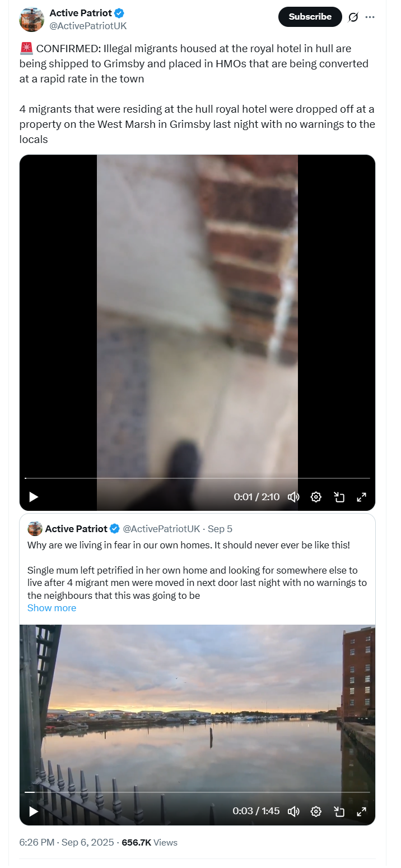Open settings gear on main video
Image resolution: width=401 pixels, height=868 pixels.
pyautogui.click(x=316, y=497)
